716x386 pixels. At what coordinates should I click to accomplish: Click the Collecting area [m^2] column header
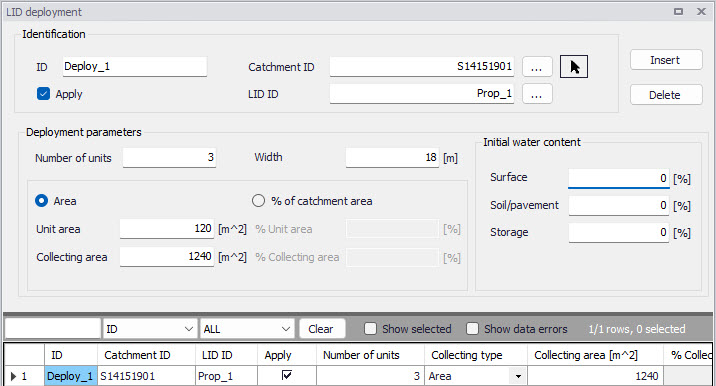595,355
